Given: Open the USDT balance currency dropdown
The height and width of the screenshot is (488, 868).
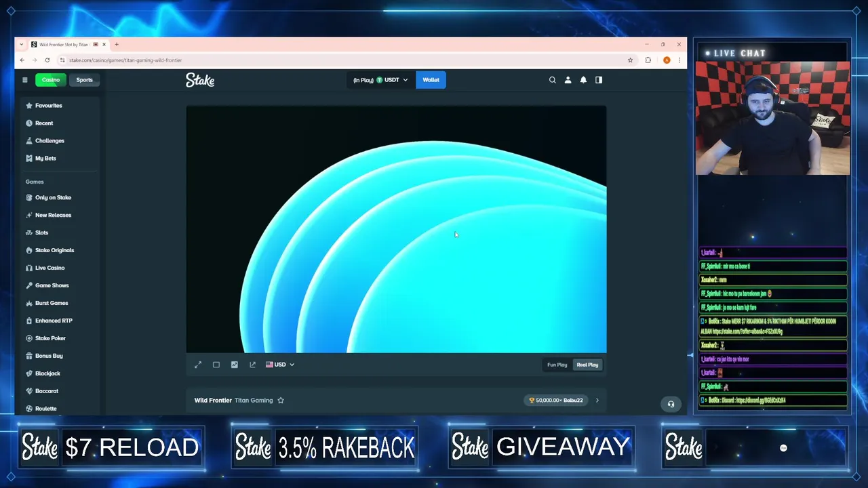Looking at the screenshot, I should pos(380,80).
